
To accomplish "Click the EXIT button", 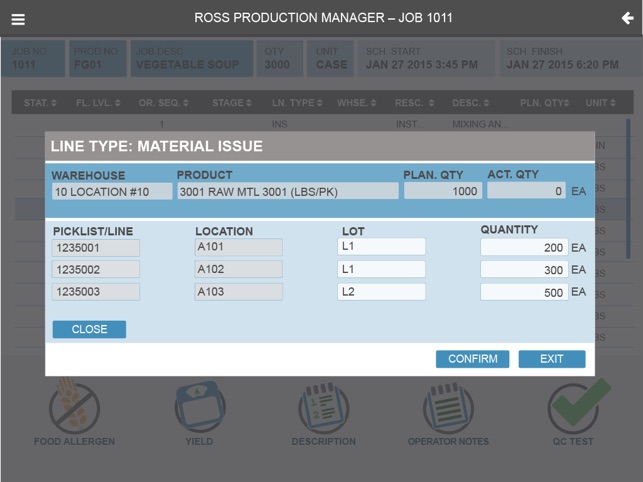I will pos(552,359).
